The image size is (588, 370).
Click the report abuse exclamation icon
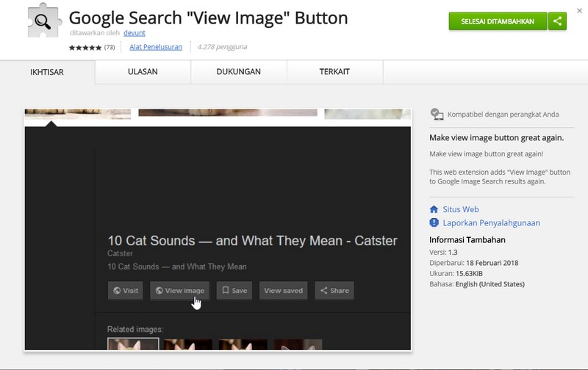434,223
